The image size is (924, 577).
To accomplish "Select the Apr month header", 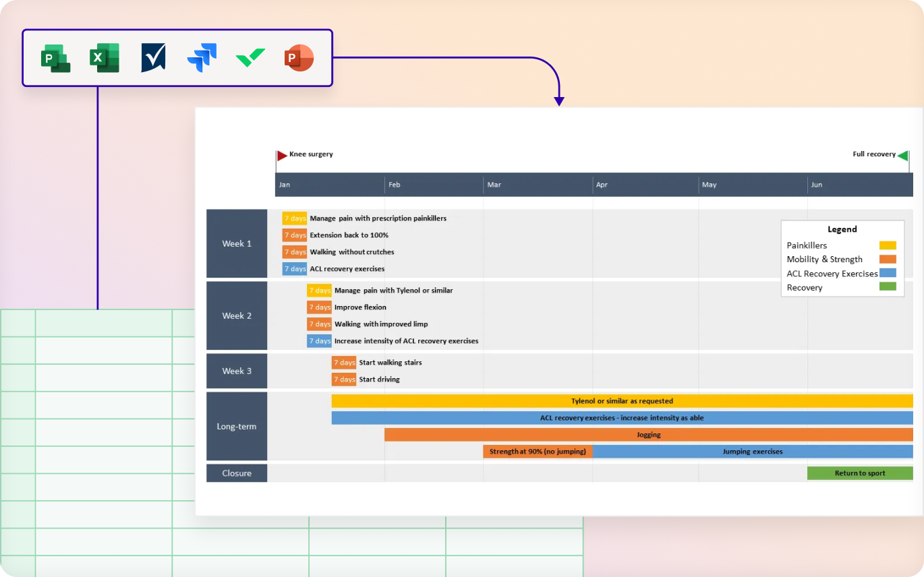I will (x=646, y=185).
